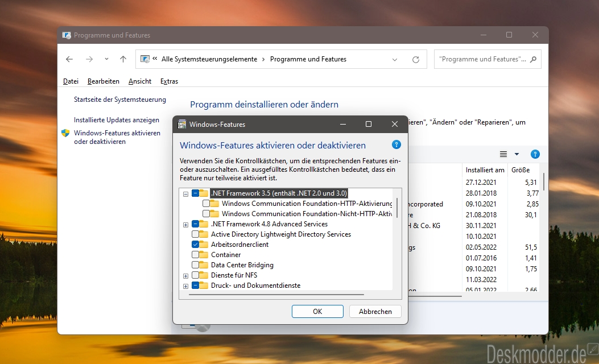The width and height of the screenshot is (599, 364).
Task: Click the blue help icon in Windows-Features dialog
Action: click(x=396, y=145)
